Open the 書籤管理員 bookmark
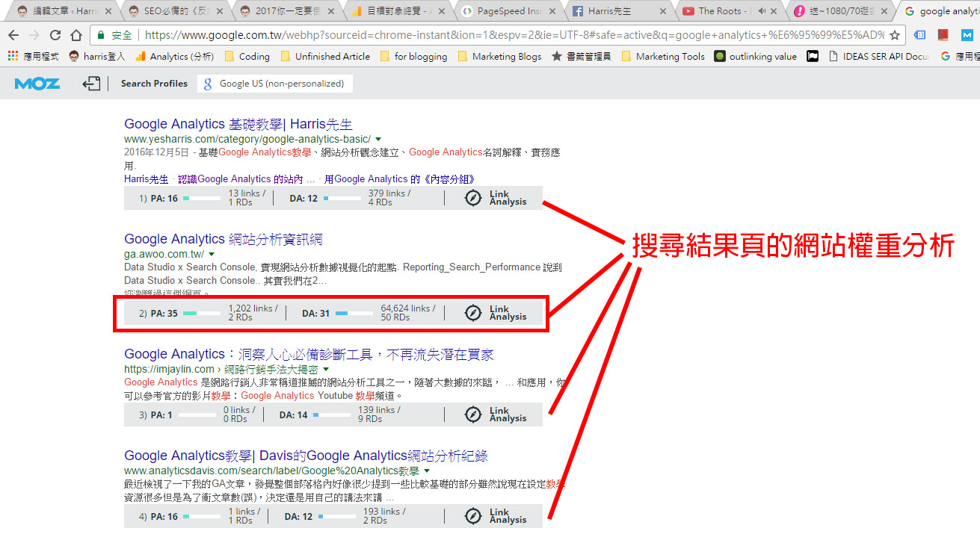The height and width of the screenshot is (537, 980). (x=581, y=56)
